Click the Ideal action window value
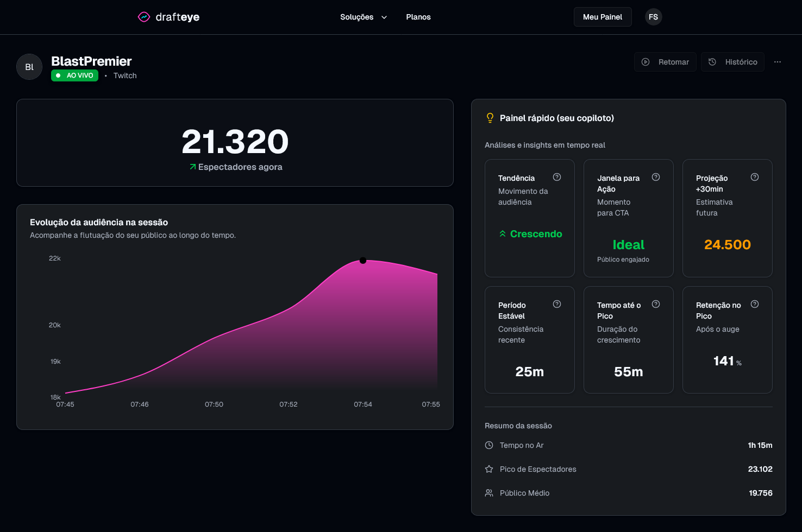This screenshot has height=532, width=802. point(629,245)
